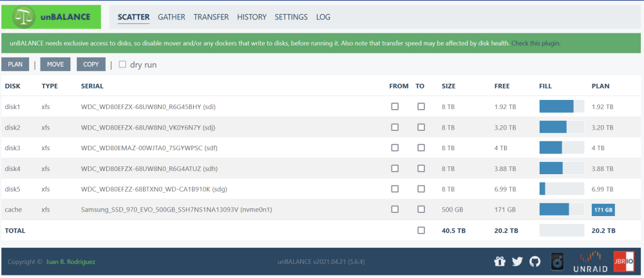Click serial WDC_WD80EMAZ-00WJTA0_7SGYWPSC (sdf)
This screenshot has height=278, width=644.
[149, 148]
